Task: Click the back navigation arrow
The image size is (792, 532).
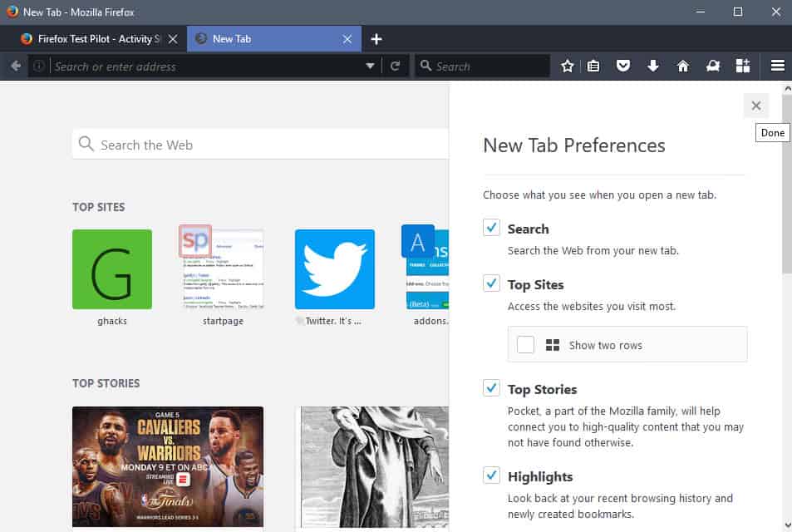Action: tap(16, 66)
